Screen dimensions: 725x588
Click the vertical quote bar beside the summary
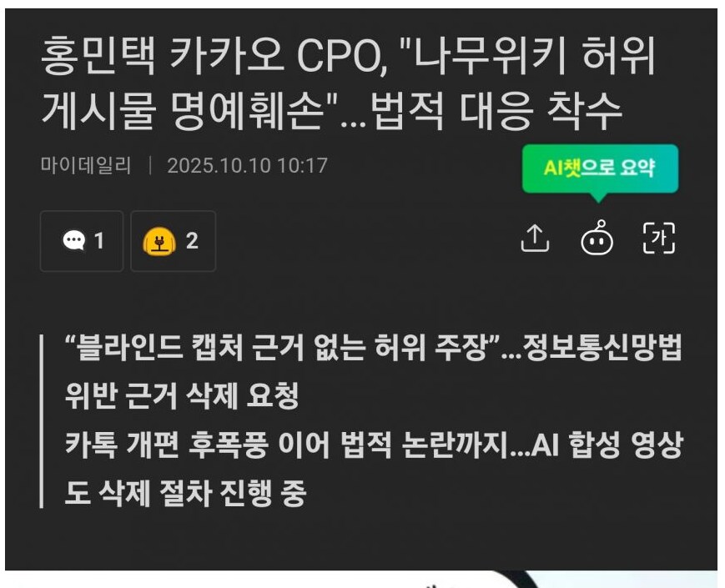[x=42, y=421]
